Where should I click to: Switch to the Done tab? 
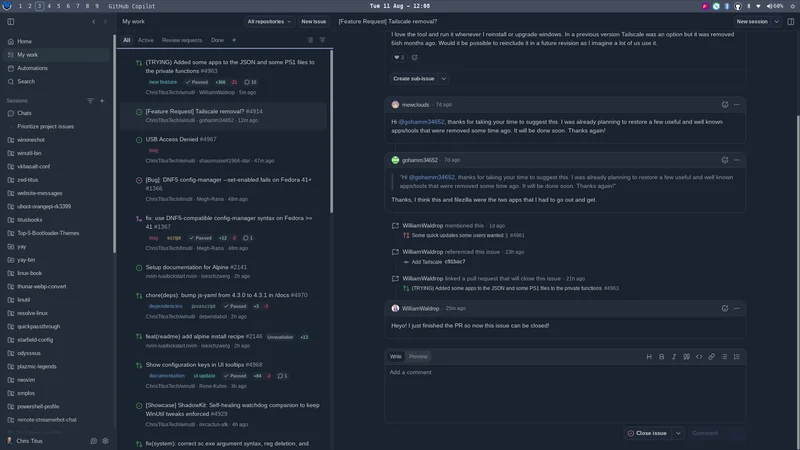[x=217, y=40]
